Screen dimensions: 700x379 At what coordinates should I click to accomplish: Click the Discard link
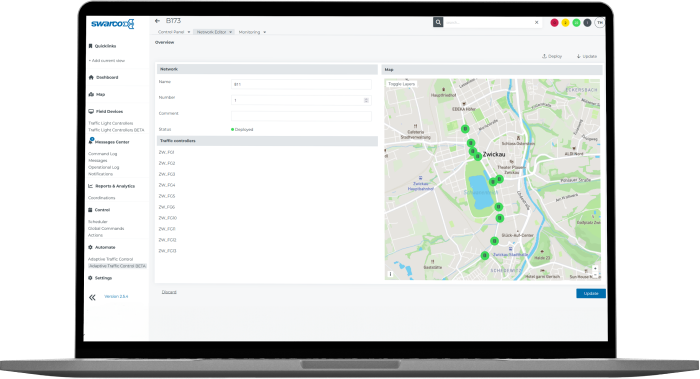[x=169, y=292]
